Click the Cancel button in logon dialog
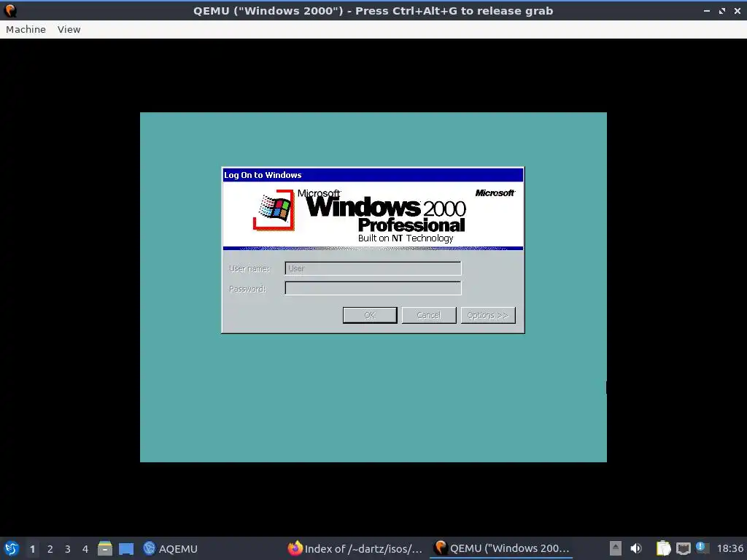Image resolution: width=747 pixels, height=560 pixels. [x=429, y=315]
